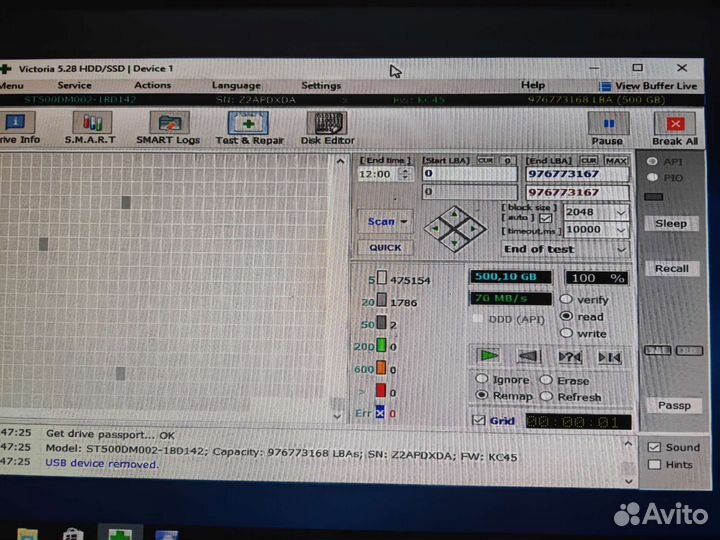Toggle the Sound checkbox
Image resolution: width=720 pixels, height=540 pixels.
point(654,447)
